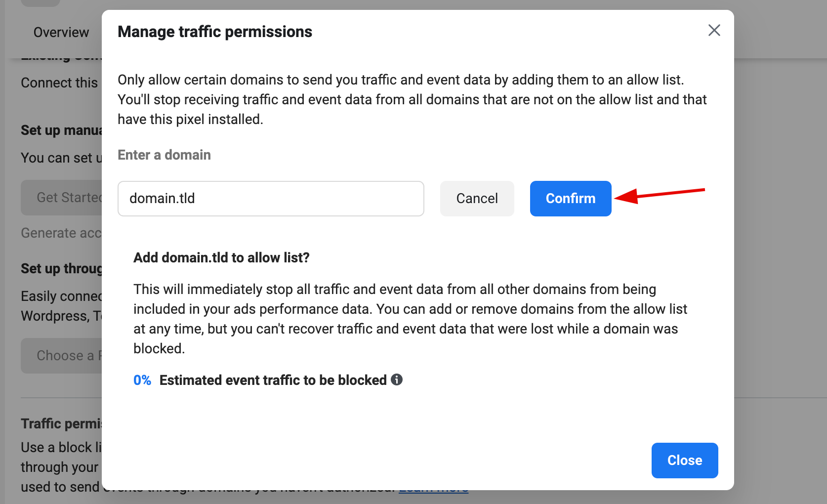The height and width of the screenshot is (504, 827).
Task: Cancel the domain entry
Action: [x=476, y=198]
